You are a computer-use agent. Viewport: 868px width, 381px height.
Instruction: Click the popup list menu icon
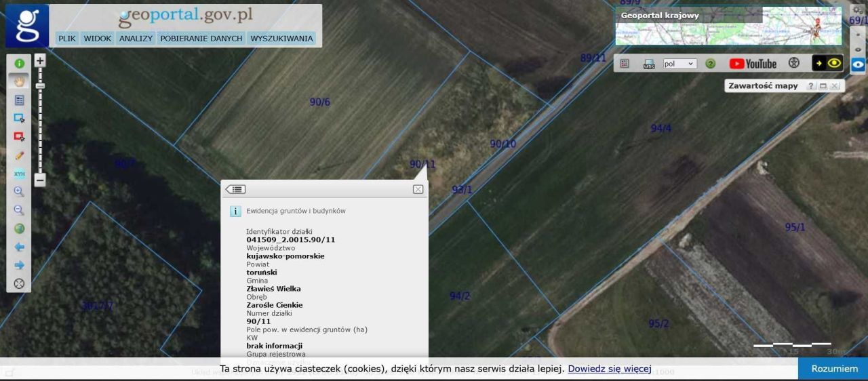point(236,189)
